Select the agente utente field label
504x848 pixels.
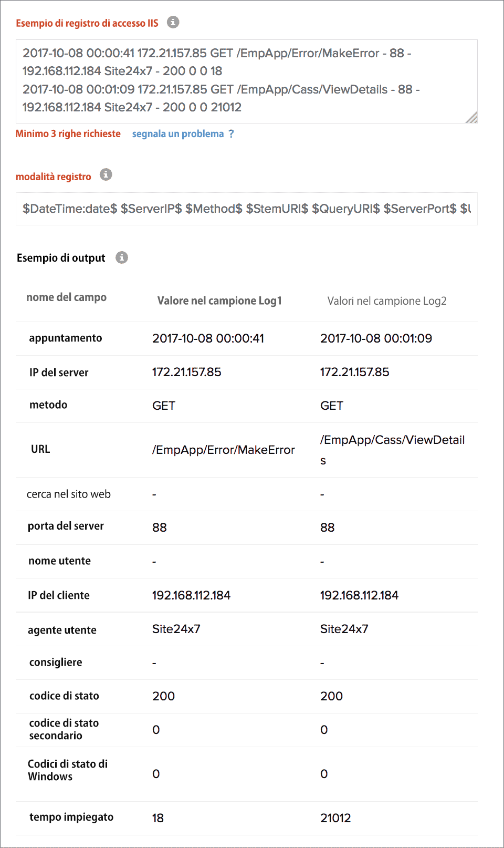62,630
